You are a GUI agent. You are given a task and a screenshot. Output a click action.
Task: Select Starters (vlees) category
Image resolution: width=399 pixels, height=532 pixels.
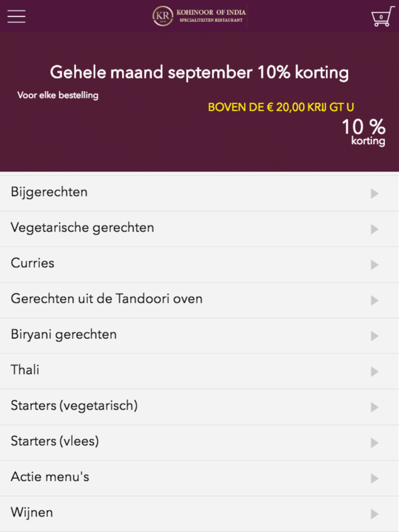[55, 441]
